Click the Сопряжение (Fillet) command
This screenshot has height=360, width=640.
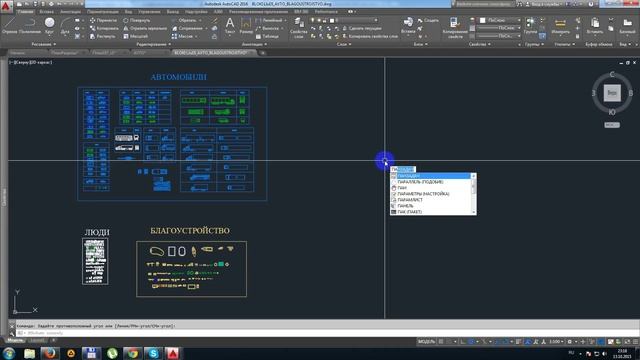point(187,28)
